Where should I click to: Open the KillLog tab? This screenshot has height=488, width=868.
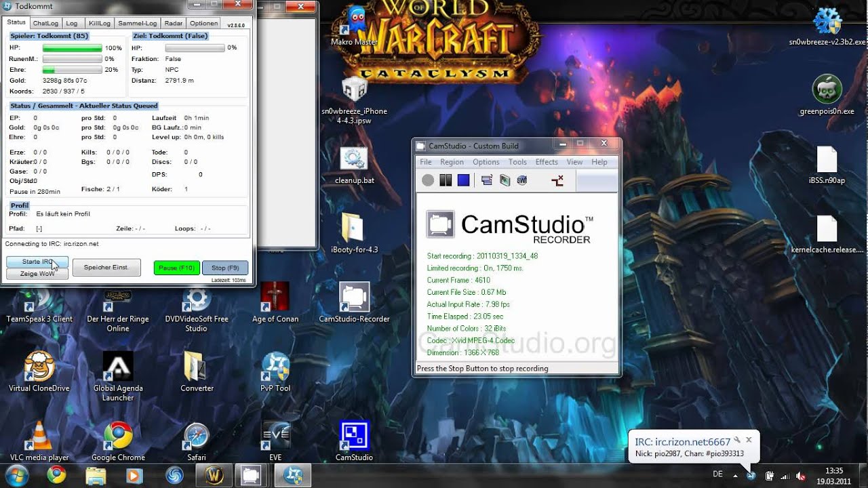tap(100, 24)
